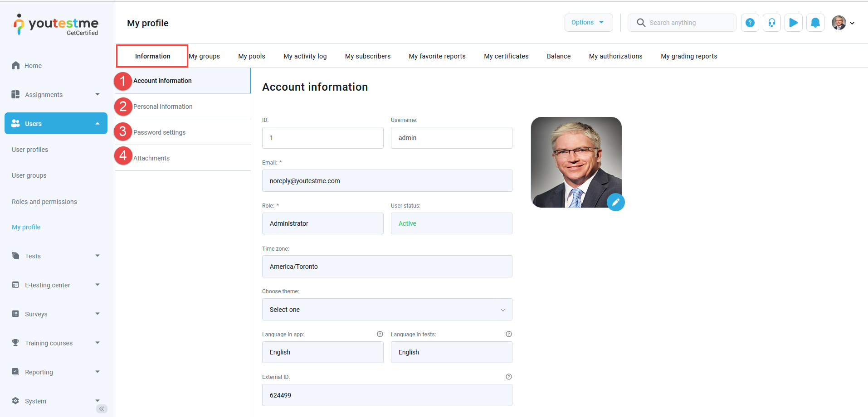Open the Options dropdown button
The width and height of the screenshot is (868, 417).
click(x=589, y=23)
